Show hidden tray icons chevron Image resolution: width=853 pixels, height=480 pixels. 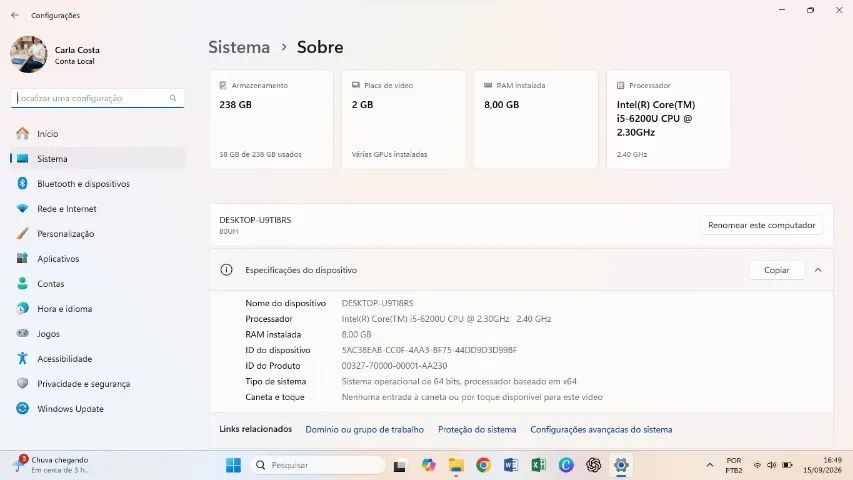(709, 465)
